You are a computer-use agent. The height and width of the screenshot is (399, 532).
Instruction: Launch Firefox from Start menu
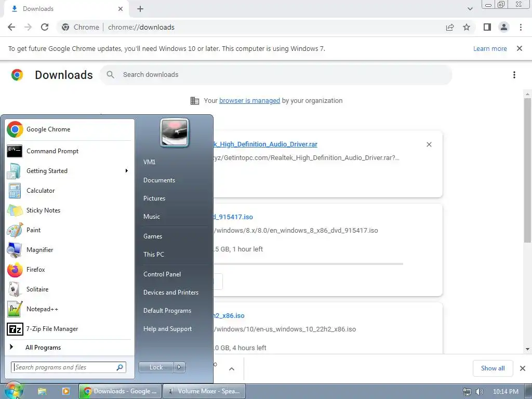69,270
